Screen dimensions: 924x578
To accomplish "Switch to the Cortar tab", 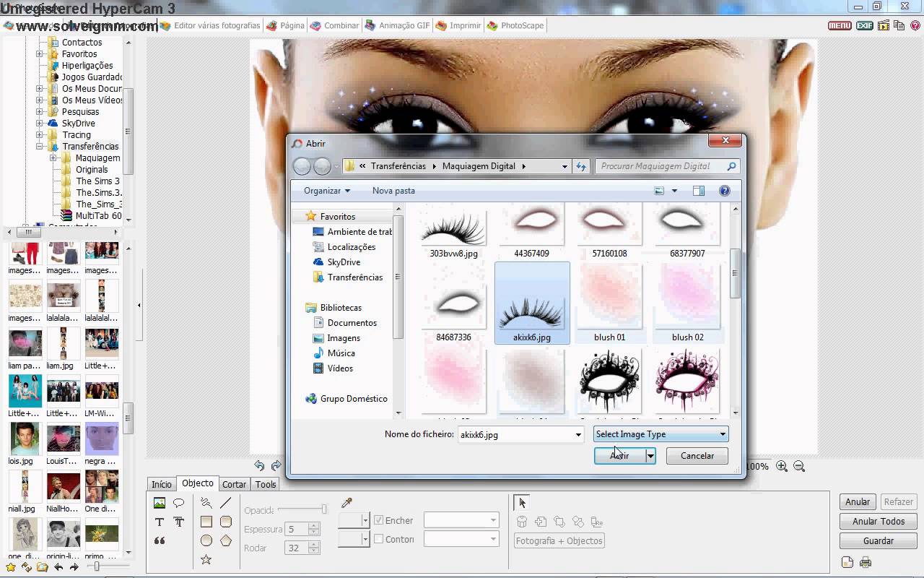I will tap(234, 485).
